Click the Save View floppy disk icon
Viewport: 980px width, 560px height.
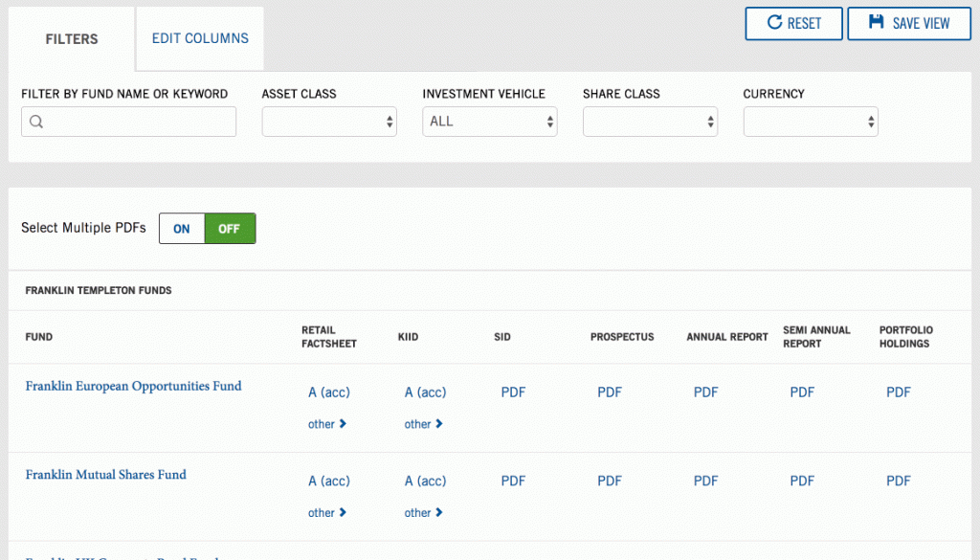coord(877,22)
